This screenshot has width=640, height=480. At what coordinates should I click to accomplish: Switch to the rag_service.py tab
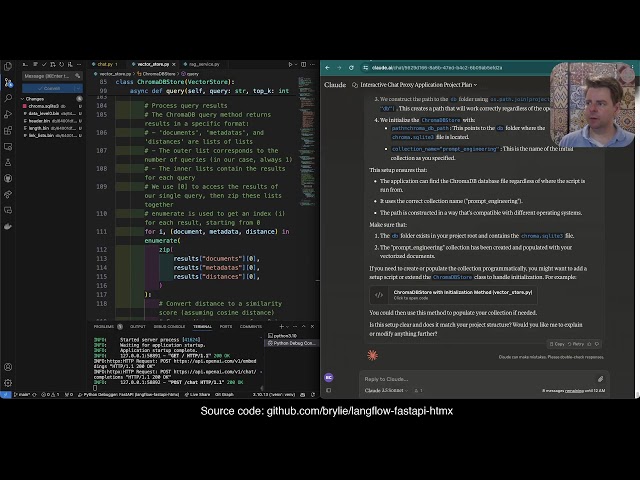[x=202, y=64]
